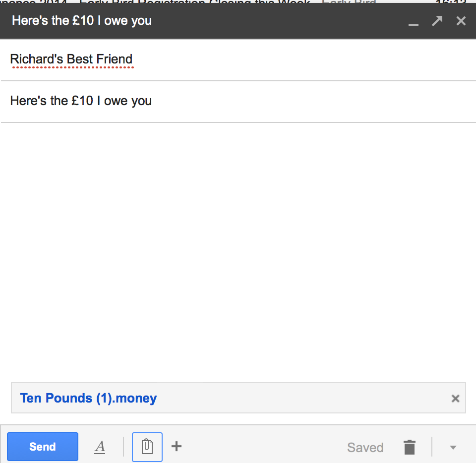Click the recipient Richard's Best Friend
Viewport: 476px width, 463px height.
71,59
